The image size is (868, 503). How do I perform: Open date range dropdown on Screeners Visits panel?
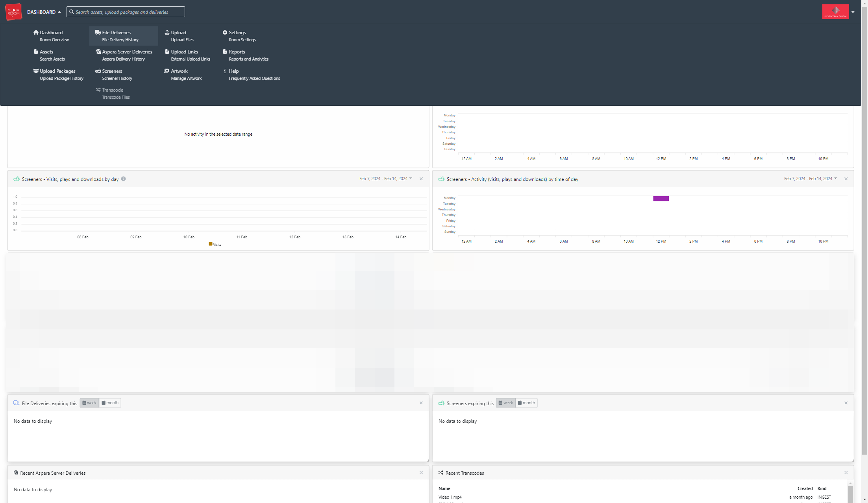(386, 179)
